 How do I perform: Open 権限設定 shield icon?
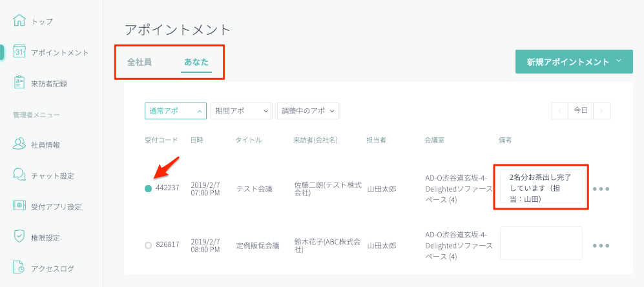(19, 237)
